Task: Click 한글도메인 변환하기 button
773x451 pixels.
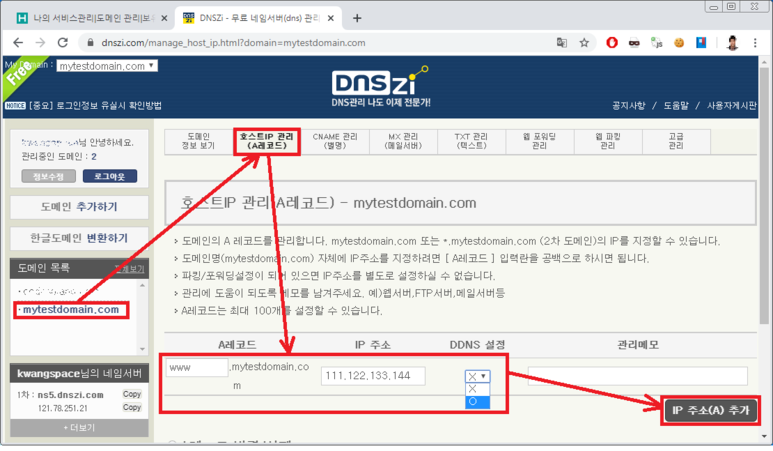Action: pos(79,238)
